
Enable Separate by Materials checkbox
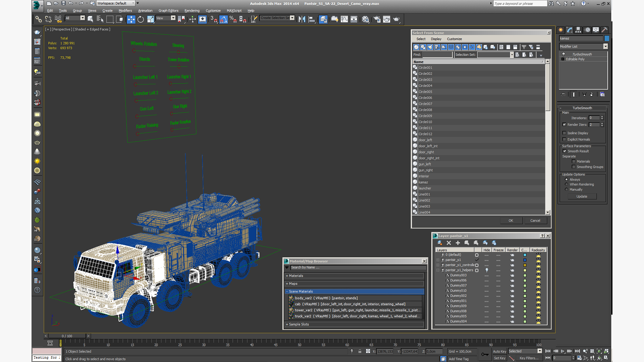click(574, 161)
